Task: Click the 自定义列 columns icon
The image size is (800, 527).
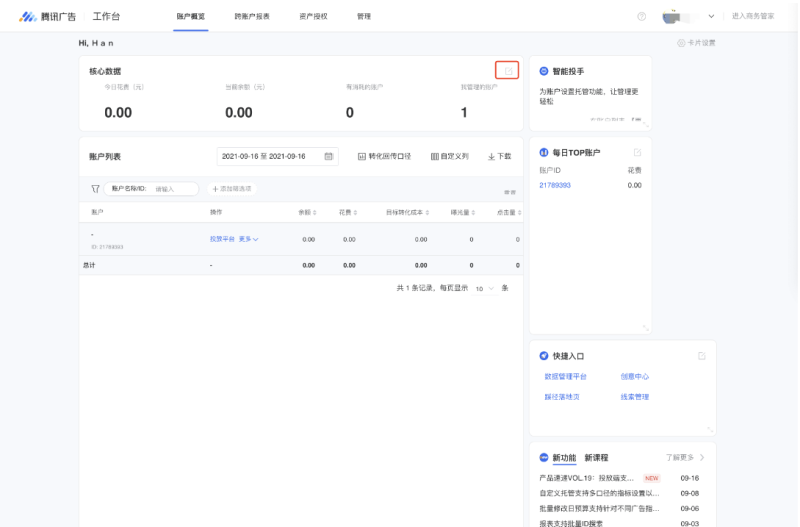Action: [435, 157]
